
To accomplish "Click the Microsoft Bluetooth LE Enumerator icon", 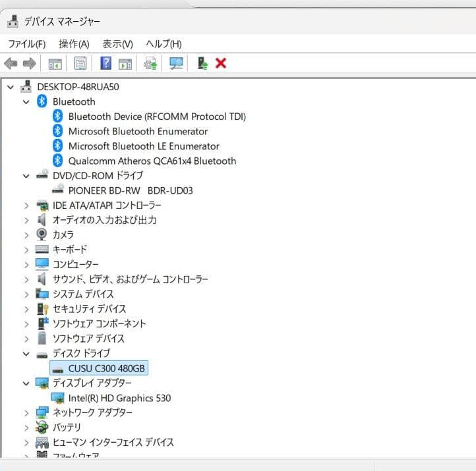I will pyautogui.click(x=57, y=146).
